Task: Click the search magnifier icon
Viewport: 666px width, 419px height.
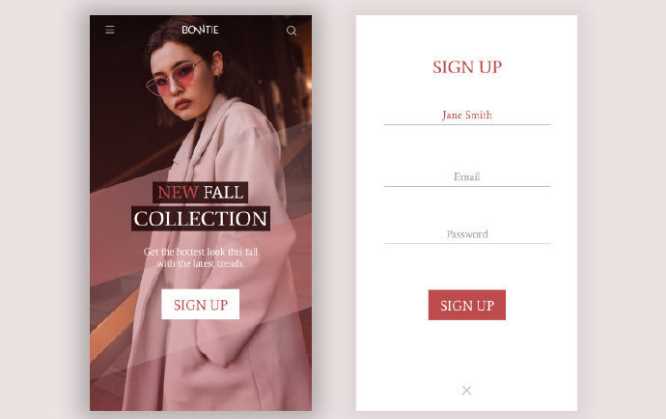Action: (x=291, y=31)
